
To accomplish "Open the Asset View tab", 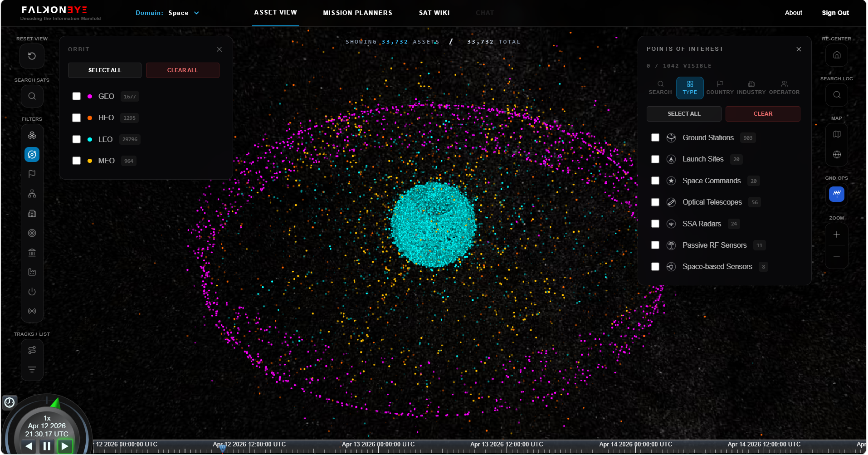I will pos(275,12).
